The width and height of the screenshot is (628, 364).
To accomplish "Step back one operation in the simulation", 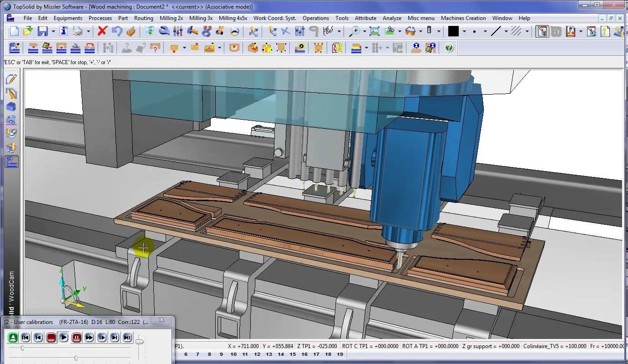I will pyautogui.click(x=38, y=338).
